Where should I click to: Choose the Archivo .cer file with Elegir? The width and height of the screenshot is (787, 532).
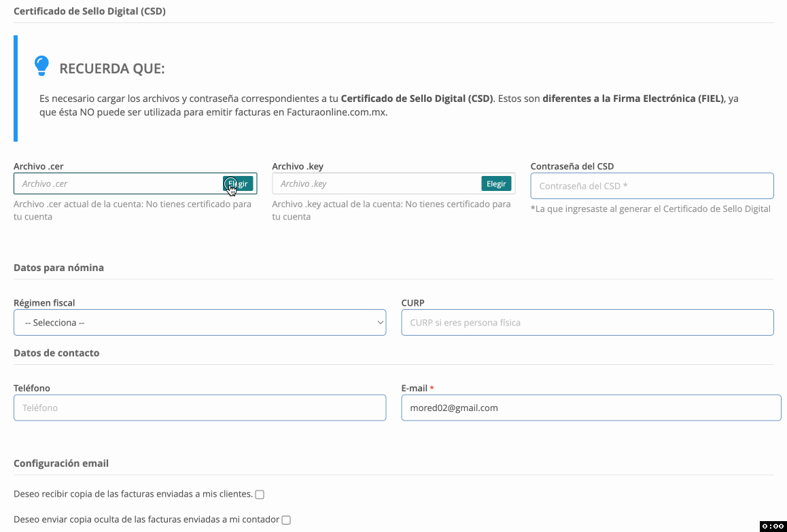point(237,183)
